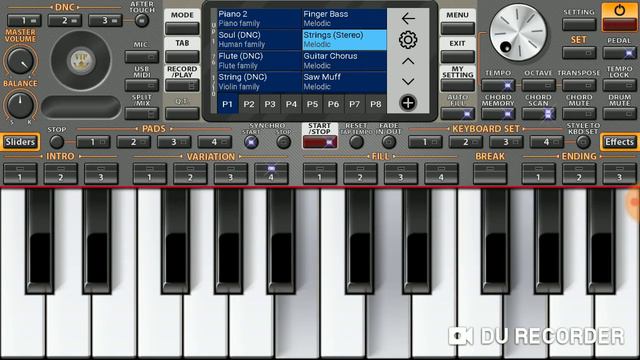640x360 pixels.
Task: Click the Octave button
Action: tap(538, 85)
